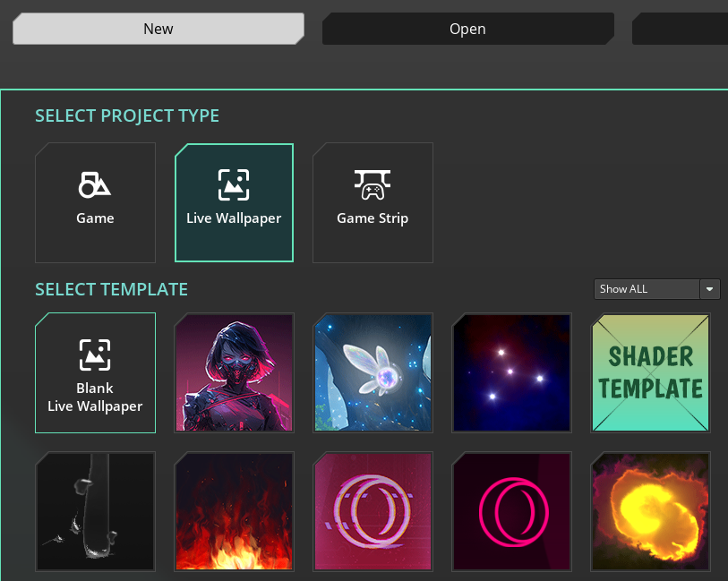
Task: Select the Live Wallpaper project type icon
Action: point(234,201)
